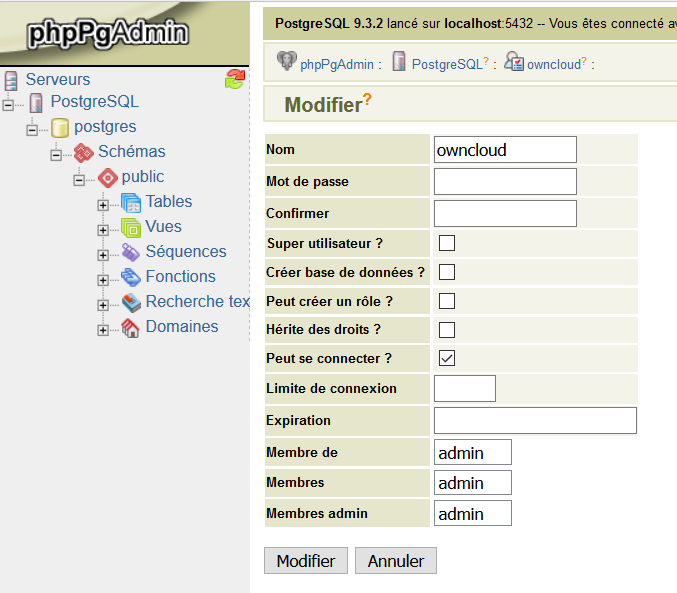Click the Schémas red diamonds icon
The image size is (677, 593).
pyautogui.click(x=83, y=152)
